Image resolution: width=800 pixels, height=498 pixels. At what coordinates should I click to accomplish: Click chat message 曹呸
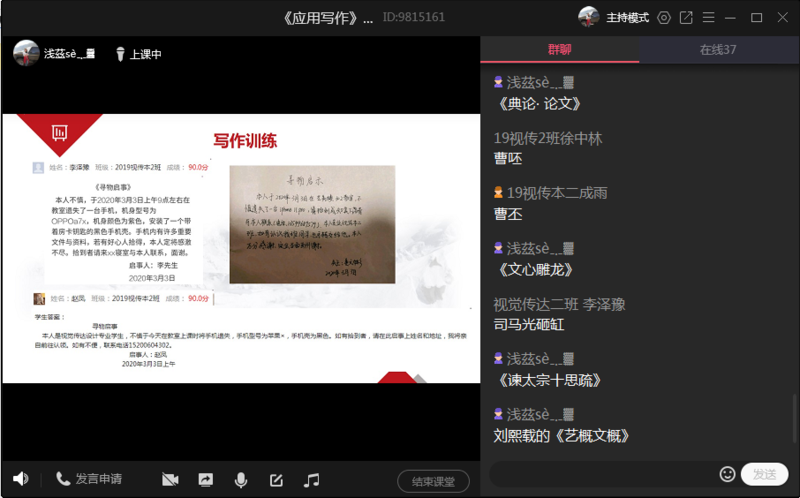tap(508, 159)
